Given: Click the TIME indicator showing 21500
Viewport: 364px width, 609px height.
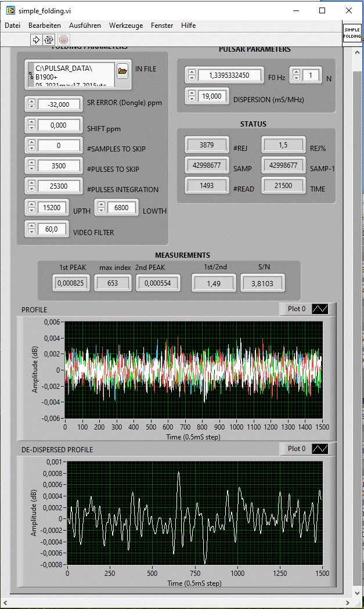Looking at the screenshot, I should click(x=283, y=186).
